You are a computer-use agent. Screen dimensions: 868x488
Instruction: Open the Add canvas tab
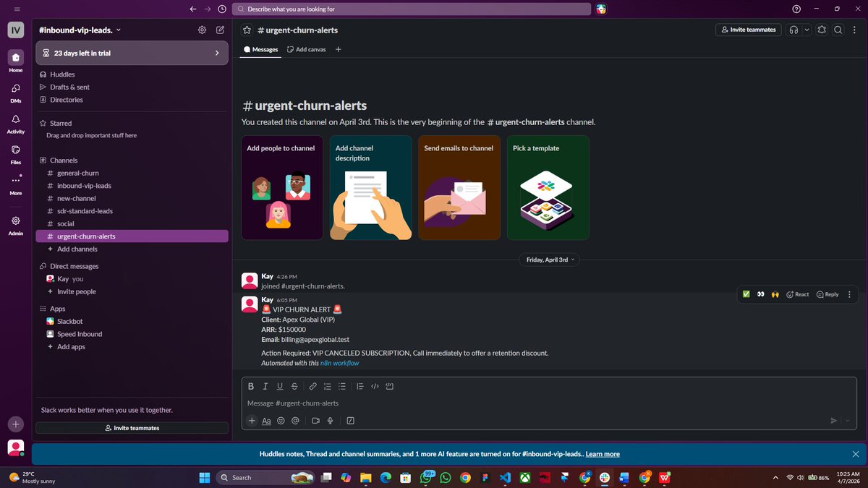coord(306,49)
